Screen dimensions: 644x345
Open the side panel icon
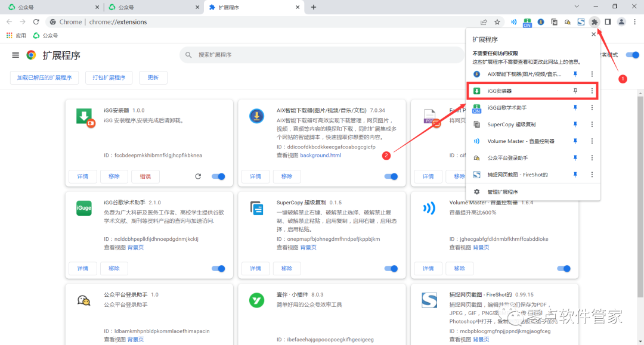tap(608, 22)
